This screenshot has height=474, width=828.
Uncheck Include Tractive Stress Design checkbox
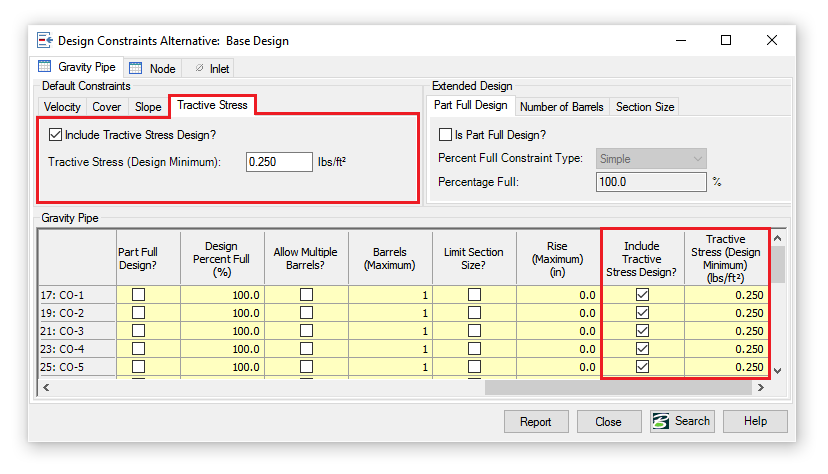(x=56, y=135)
